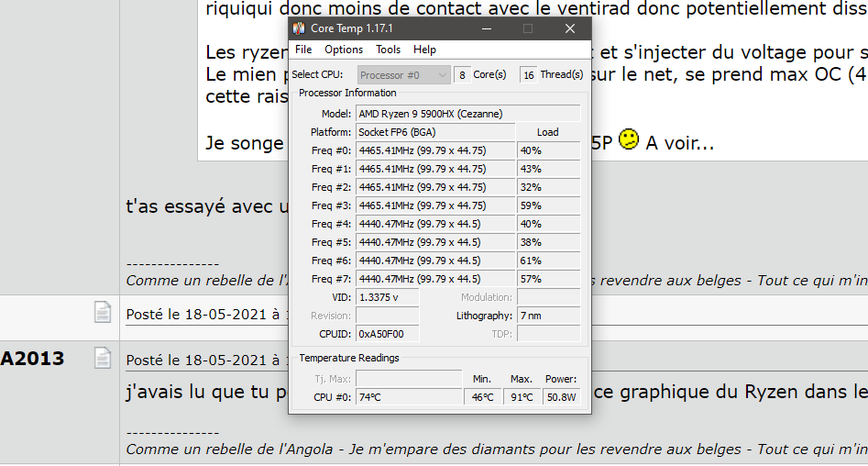868x466 pixels.
Task: Click the upper post document icon in forum
Action: [x=103, y=312]
